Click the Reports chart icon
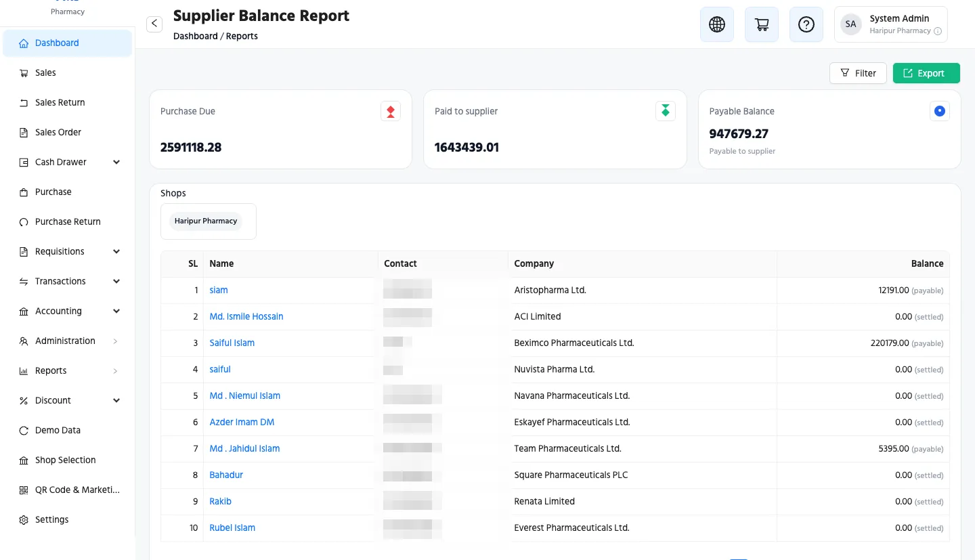The height and width of the screenshot is (560, 975). (24, 371)
